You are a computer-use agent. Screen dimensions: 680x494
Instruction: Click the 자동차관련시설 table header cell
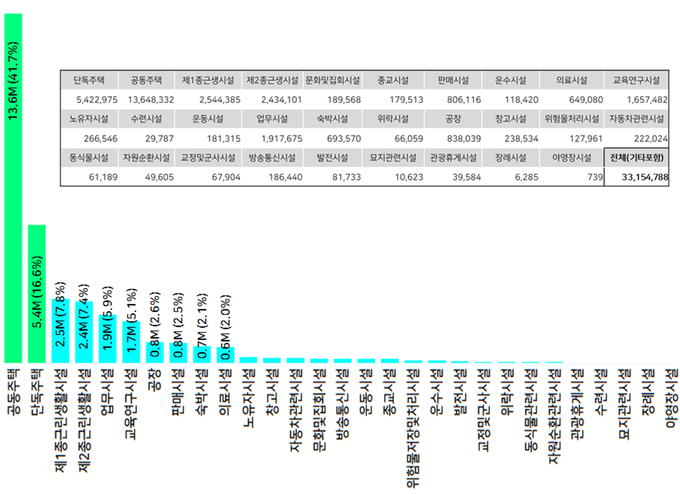tap(636, 119)
